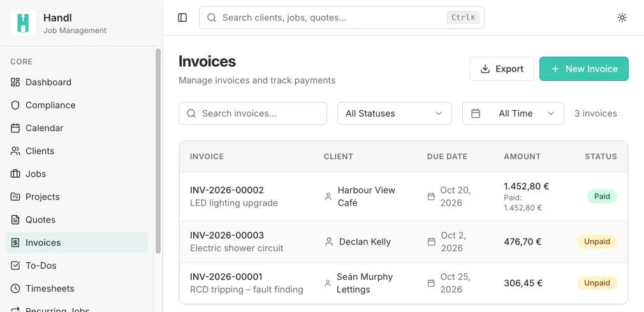Click the 306,45 € amount
The width and height of the screenshot is (644, 312).
tap(523, 283)
